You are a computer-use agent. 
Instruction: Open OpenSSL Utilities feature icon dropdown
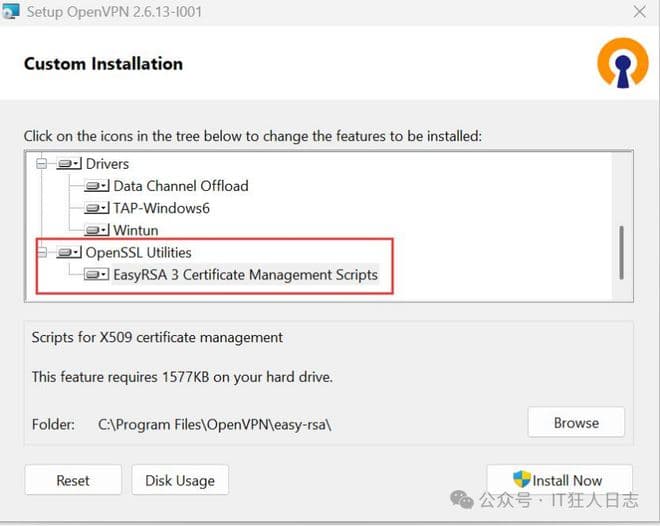69,252
